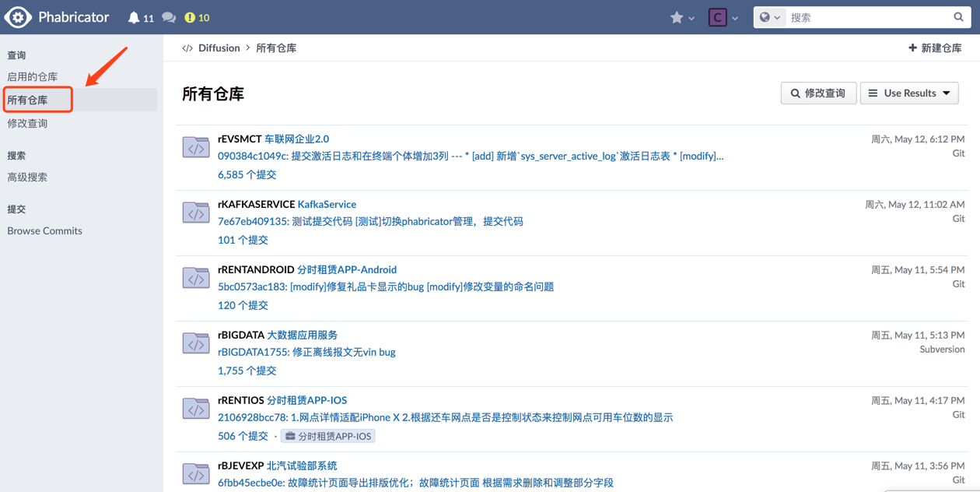Open commit 7e67eb409135 of KafkaService
980x492 pixels.
(370, 221)
